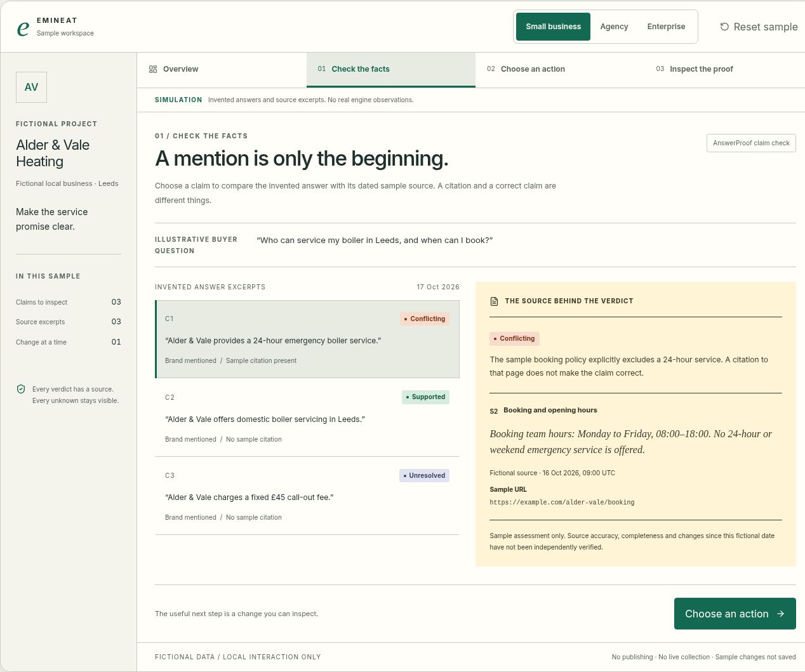Click the AnswerProof claim check button
This screenshot has height=672, width=805.
coord(751,143)
